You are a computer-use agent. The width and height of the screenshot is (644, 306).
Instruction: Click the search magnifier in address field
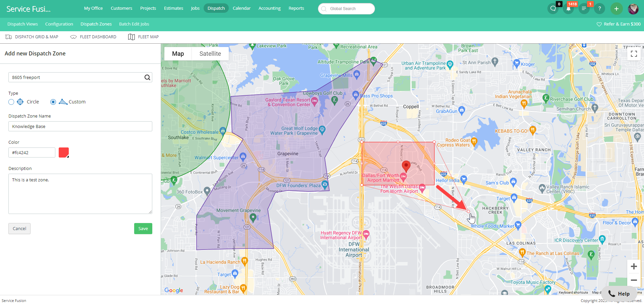147,77
